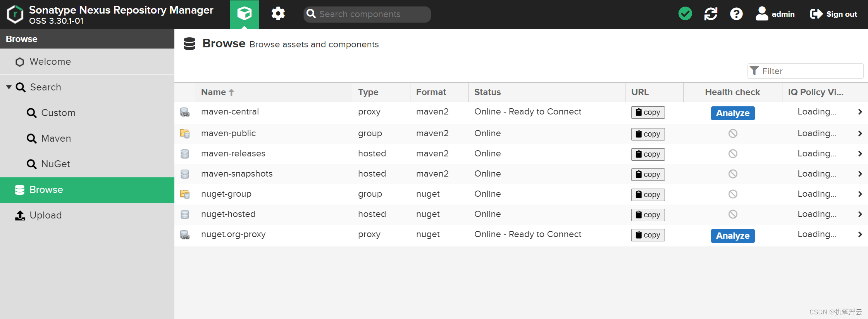868x319 pixels.
Task: Click the refresh icon in header
Action: coord(711,14)
